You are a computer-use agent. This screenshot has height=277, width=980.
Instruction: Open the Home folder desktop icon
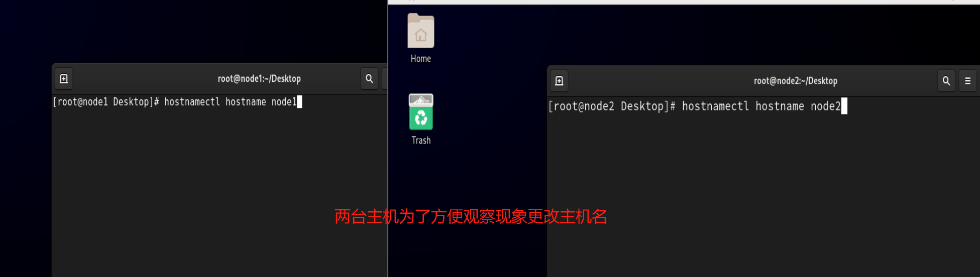click(x=421, y=31)
